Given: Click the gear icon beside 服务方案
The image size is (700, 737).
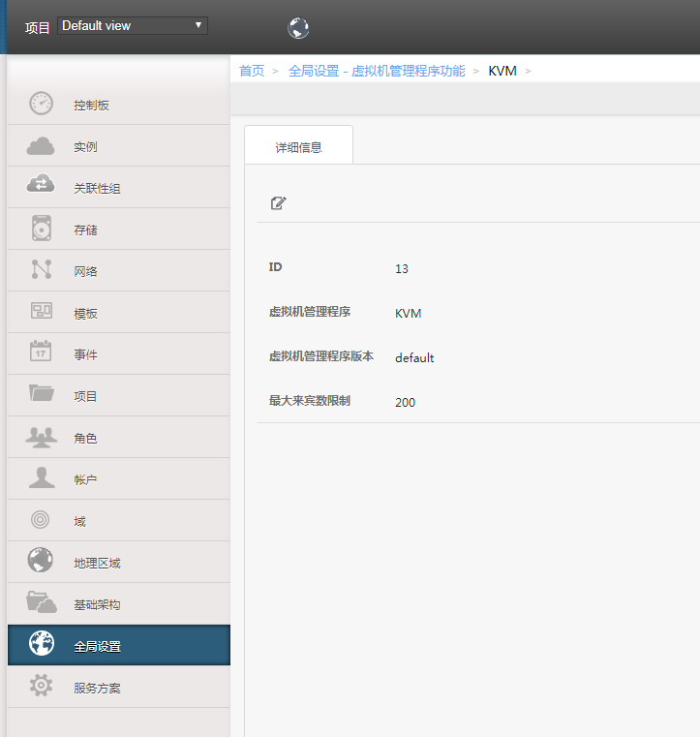Looking at the screenshot, I should 42,686.
